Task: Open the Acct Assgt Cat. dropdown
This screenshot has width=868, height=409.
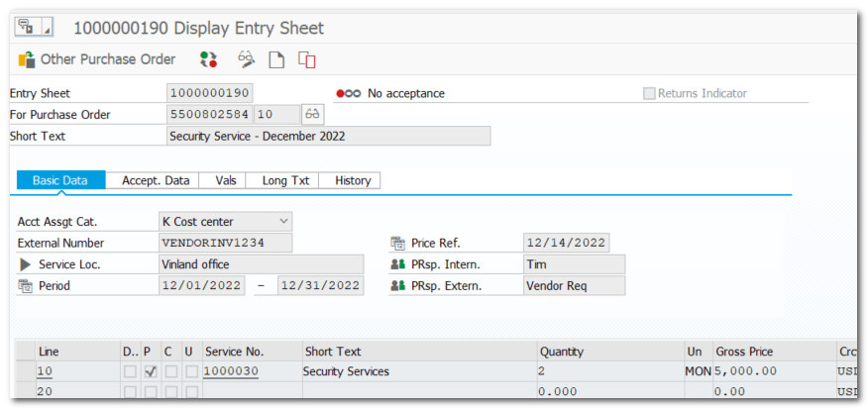Action: (x=284, y=221)
